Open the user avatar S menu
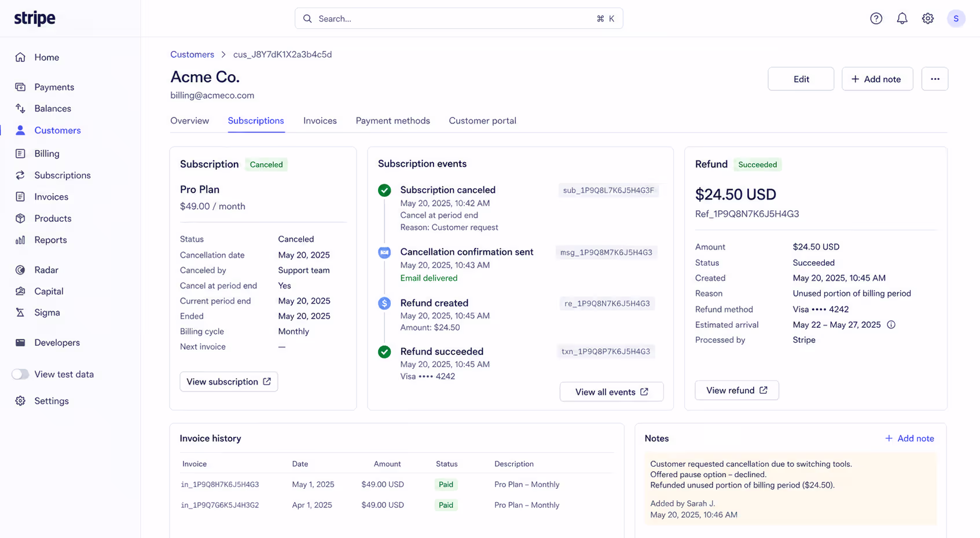The width and height of the screenshot is (980, 538). (956, 19)
